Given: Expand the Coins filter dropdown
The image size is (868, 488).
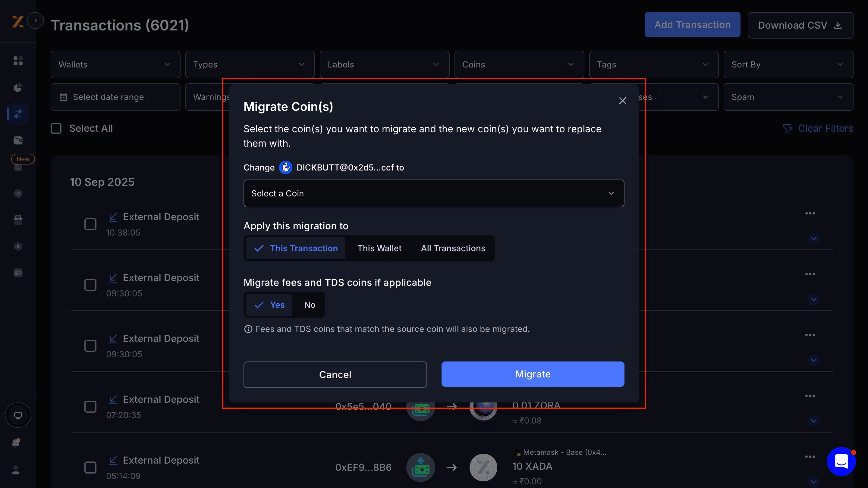Looking at the screenshot, I should point(519,64).
